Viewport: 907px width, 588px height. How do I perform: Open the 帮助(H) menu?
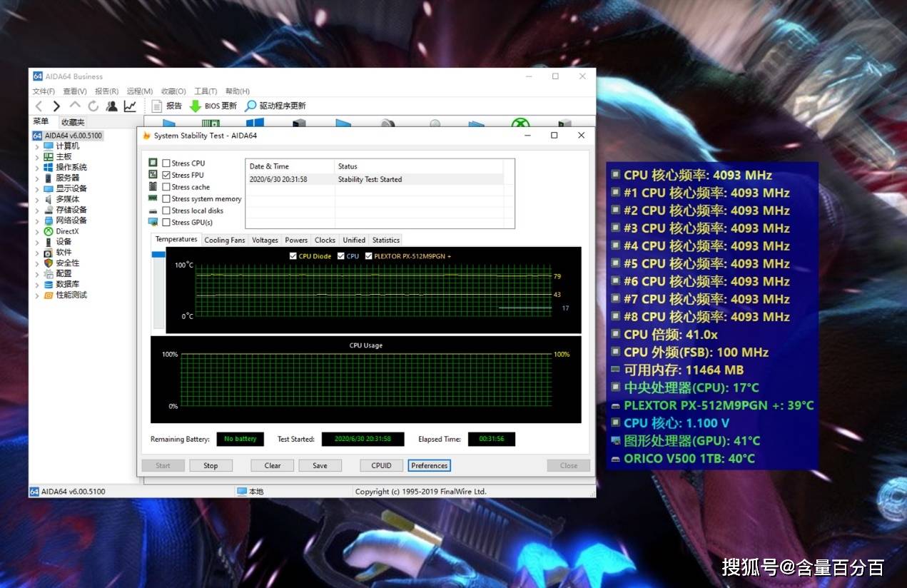point(238,91)
